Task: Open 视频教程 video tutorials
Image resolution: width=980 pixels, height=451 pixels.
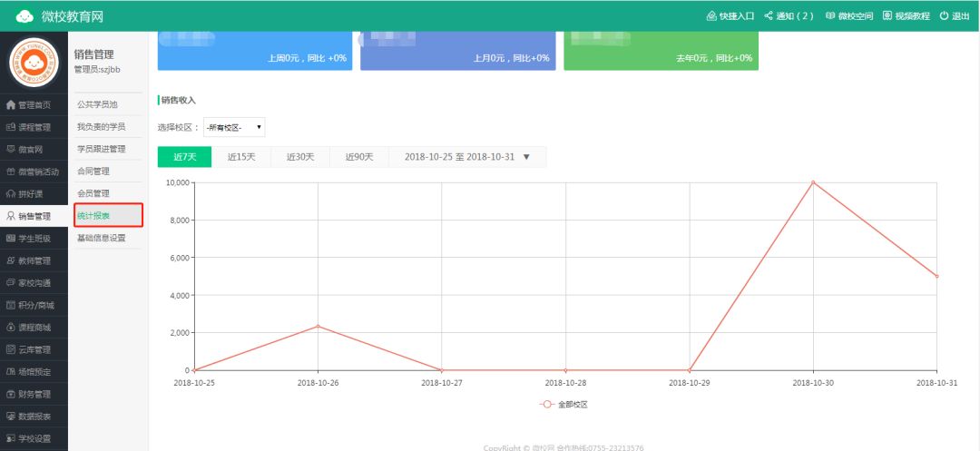Action: (x=906, y=16)
